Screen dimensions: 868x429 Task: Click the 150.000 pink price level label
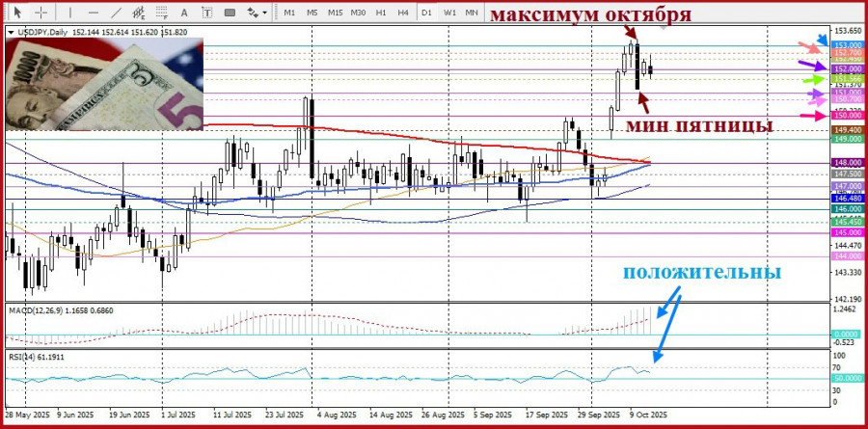pyautogui.click(x=848, y=115)
